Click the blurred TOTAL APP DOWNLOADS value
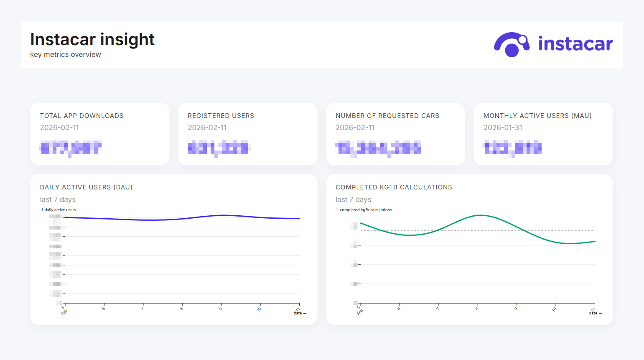Viewport: 644px width, 360px height. click(70, 148)
